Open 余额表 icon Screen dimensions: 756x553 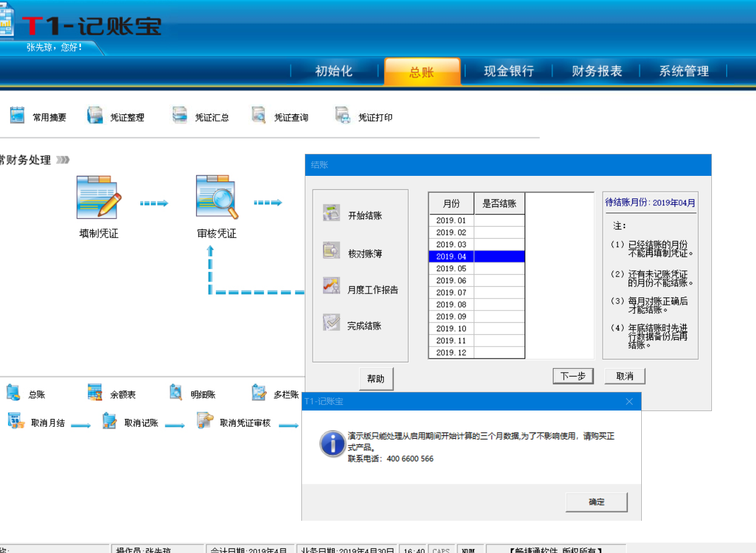pyautogui.click(x=94, y=392)
